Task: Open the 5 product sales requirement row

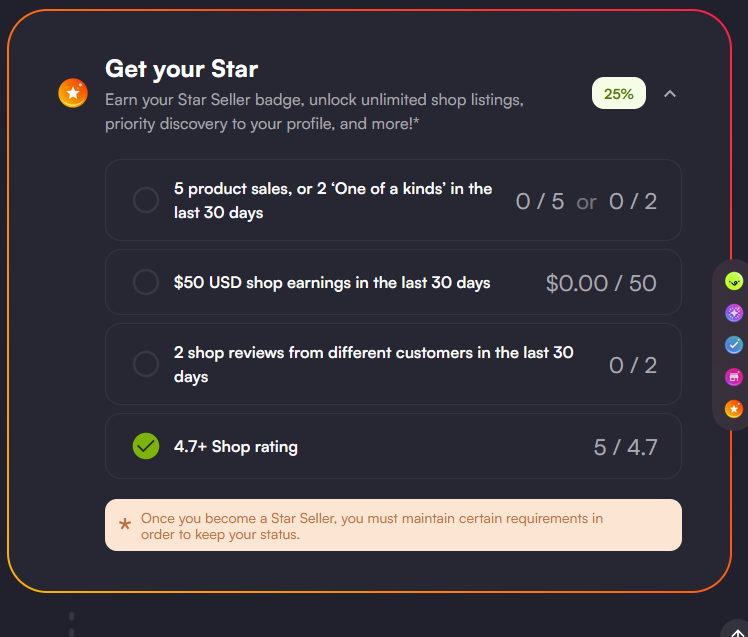Action: click(393, 200)
